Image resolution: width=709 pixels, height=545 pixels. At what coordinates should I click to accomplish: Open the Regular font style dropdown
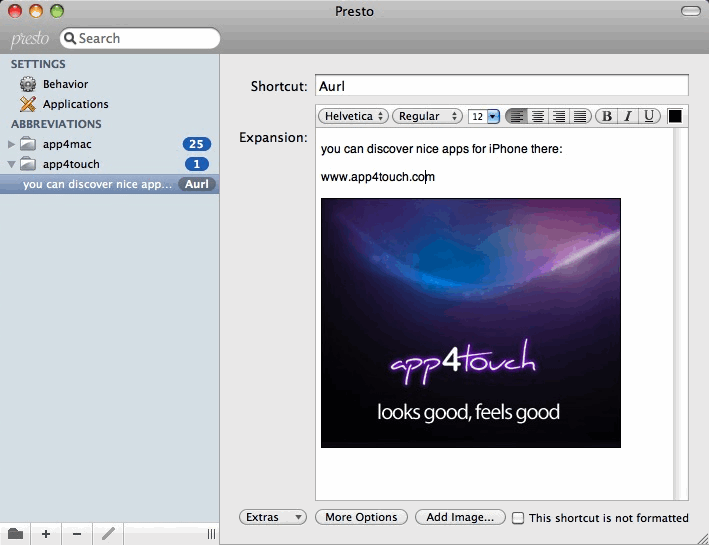[427, 116]
